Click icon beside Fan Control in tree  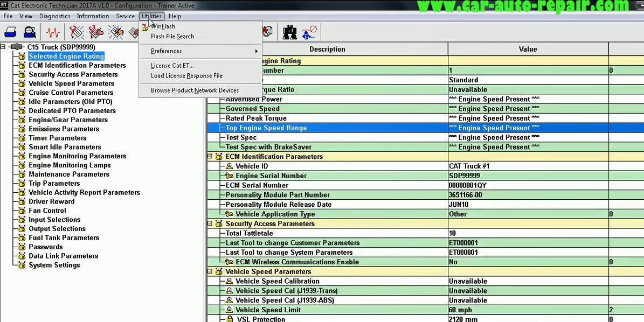tap(22, 211)
